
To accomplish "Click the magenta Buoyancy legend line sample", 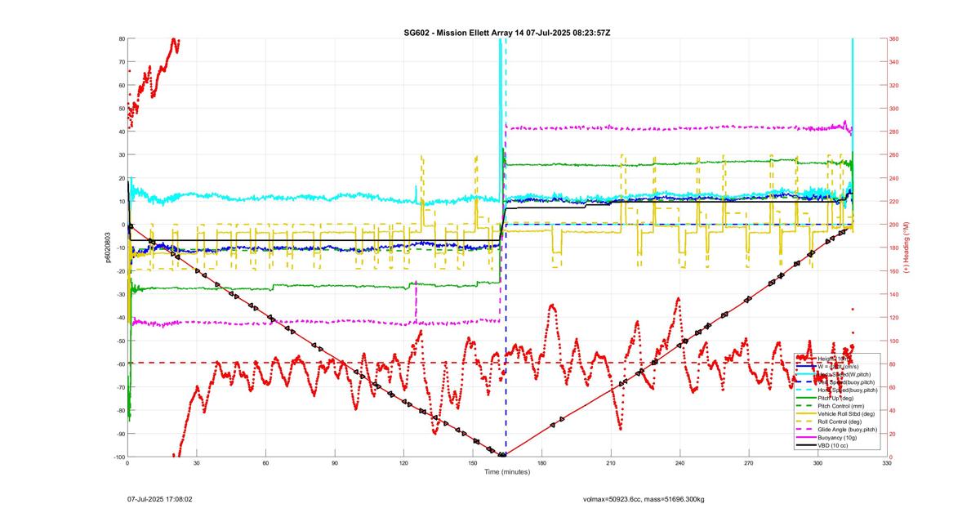I will 806,438.
